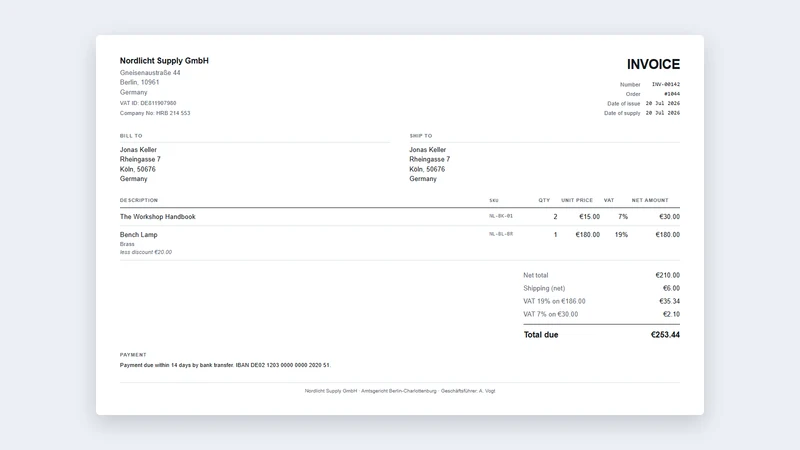
Task: Click the 'QTY' column header
Action: (544, 200)
